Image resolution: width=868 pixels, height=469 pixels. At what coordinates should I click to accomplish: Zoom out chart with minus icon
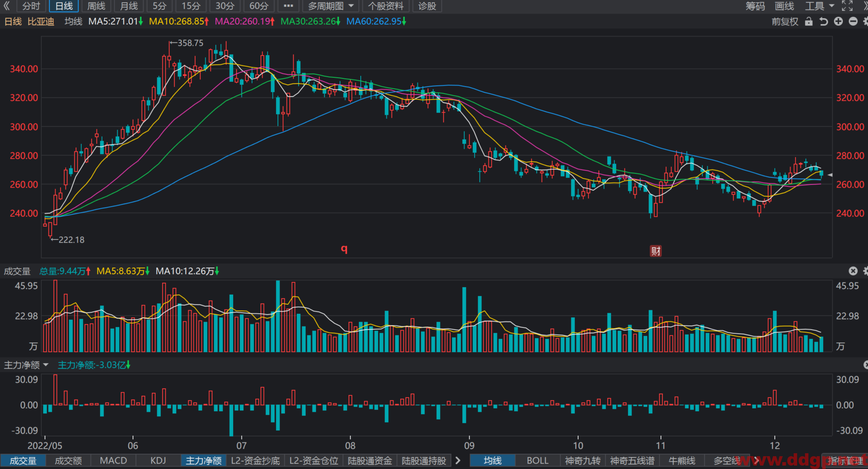853,22
